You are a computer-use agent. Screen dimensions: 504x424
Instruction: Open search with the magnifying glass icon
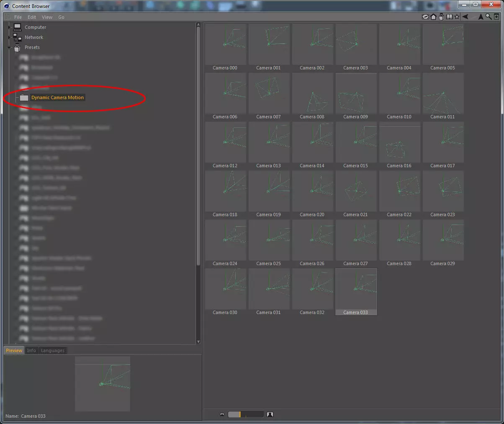(x=489, y=17)
